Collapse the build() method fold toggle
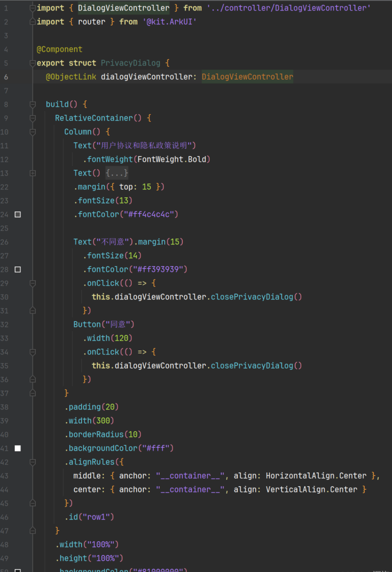The width and height of the screenshot is (392, 572). click(33, 104)
